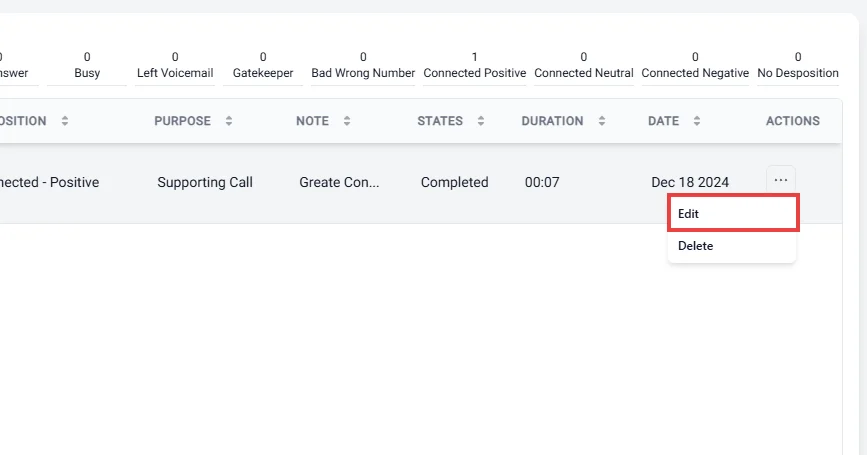Sort by States column arrows

pyautogui.click(x=480, y=121)
